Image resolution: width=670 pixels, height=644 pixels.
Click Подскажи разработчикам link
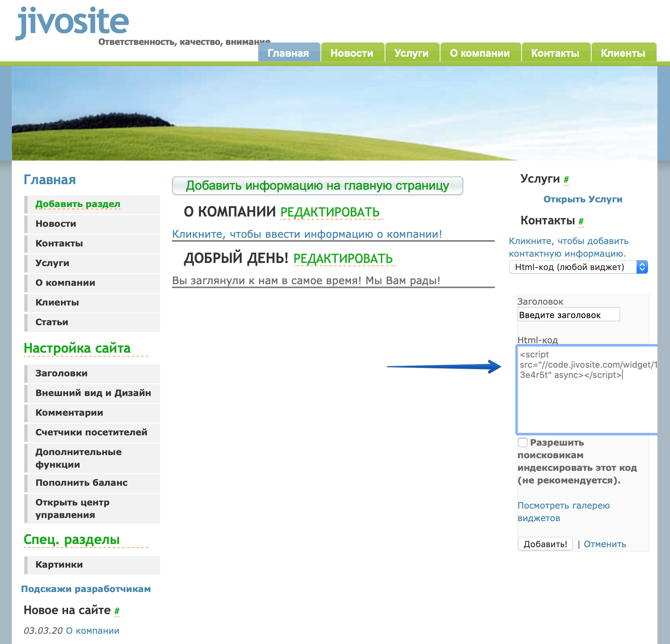pos(86,589)
